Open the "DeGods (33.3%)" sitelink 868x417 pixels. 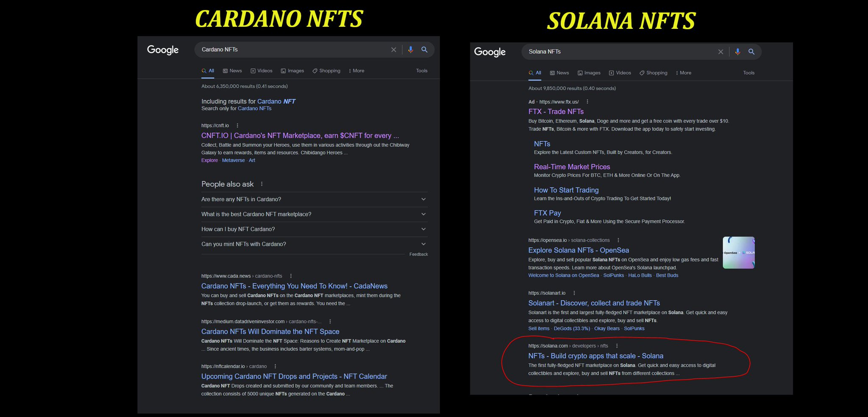coord(572,329)
